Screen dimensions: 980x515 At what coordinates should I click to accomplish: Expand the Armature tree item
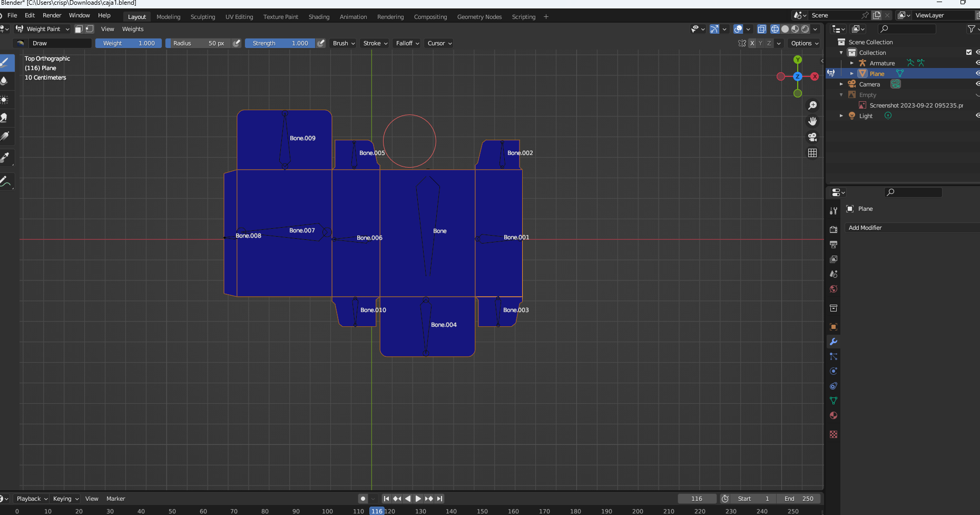pyautogui.click(x=852, y=63)
